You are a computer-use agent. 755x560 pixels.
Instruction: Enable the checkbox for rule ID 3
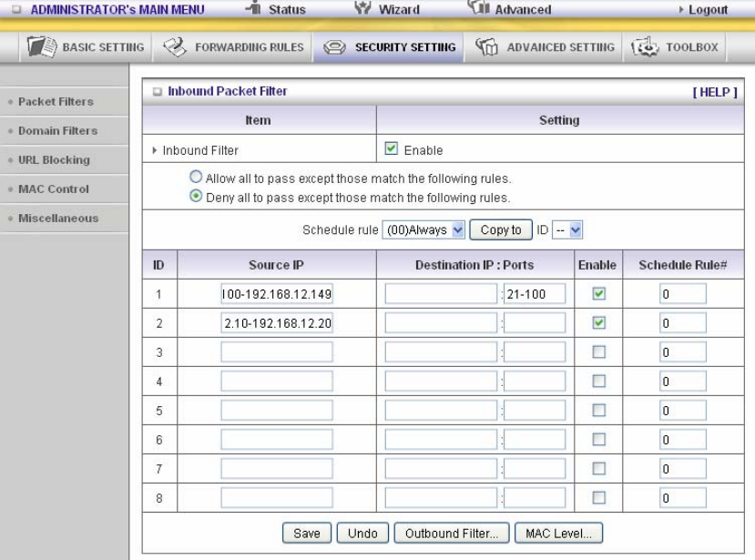[598, 352]
